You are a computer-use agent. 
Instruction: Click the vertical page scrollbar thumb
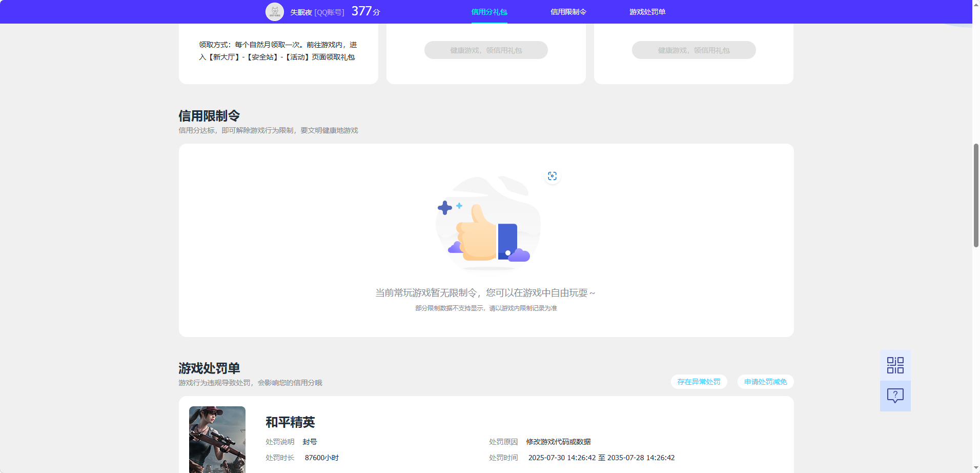(x=976, y=195)
